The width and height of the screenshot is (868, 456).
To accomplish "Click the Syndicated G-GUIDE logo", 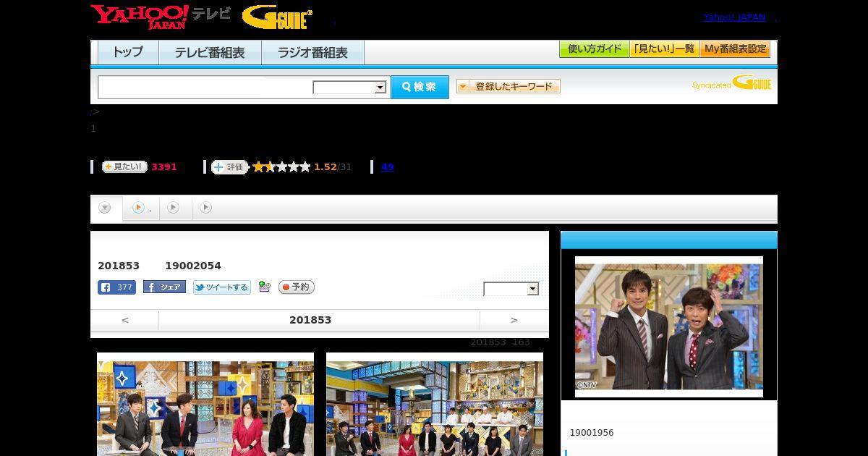I will pyautogui.click(x=732, y=83).
